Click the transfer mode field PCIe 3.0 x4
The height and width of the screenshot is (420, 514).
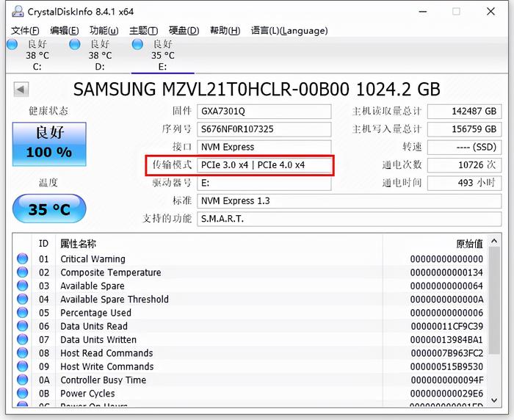coord(264,165)
